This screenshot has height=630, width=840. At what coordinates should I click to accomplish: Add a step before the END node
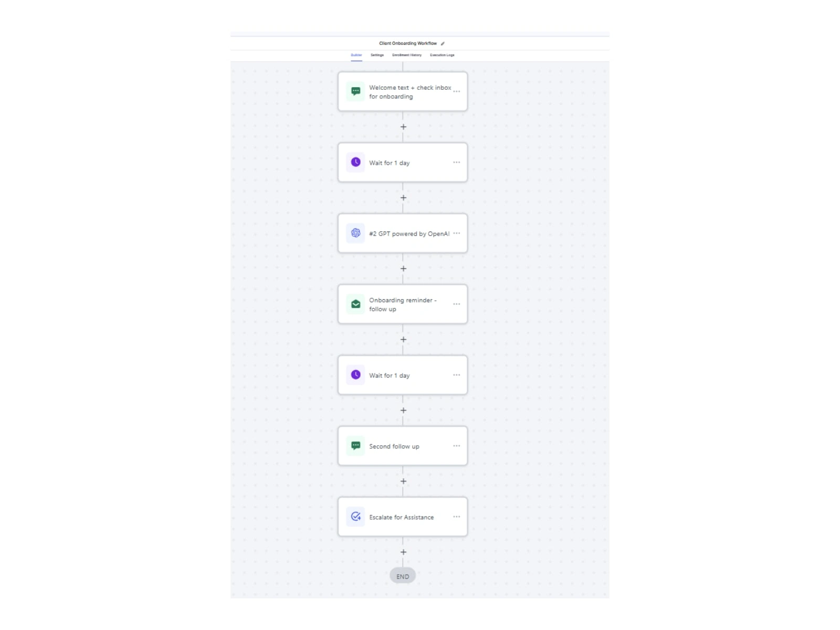click(403, 552)
